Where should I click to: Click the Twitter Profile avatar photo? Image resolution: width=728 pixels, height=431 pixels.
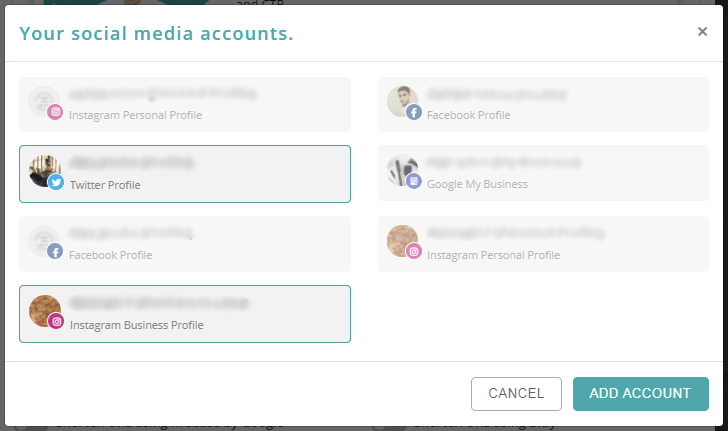(x=45, y=171)
